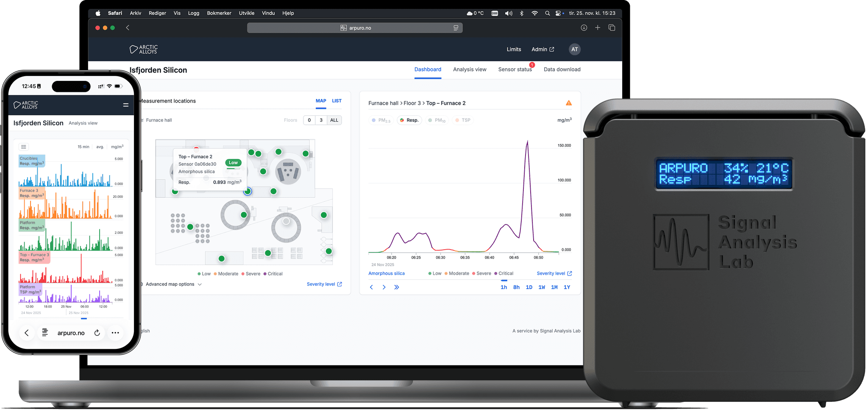Viewport: 868px width, 412px height.
Task: Open the mg/m³ unit dropdown on the phone
Action: 117,147
